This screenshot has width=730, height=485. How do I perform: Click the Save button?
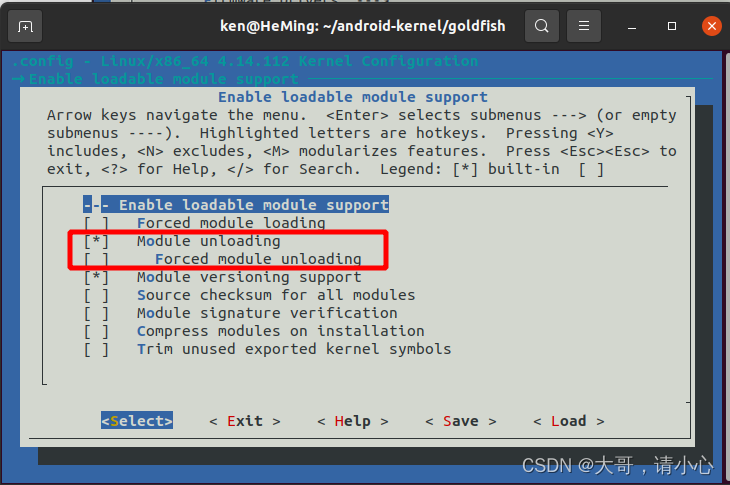point(460,421)
